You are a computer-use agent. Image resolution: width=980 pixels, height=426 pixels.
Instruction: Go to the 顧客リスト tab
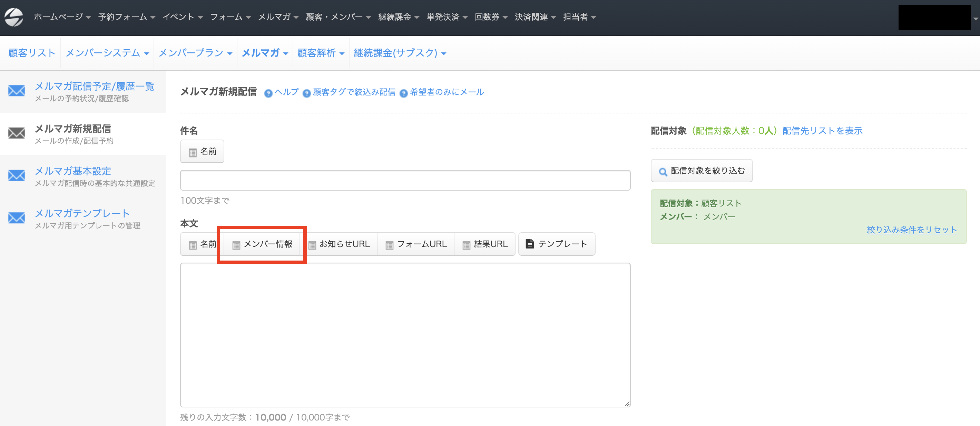click(x=32, y=53)
